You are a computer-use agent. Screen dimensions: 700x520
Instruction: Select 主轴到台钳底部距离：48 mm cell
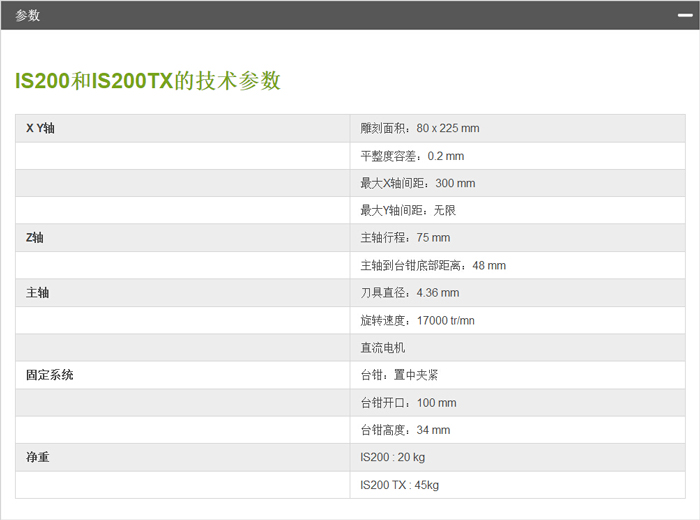(x=517, y=266)
